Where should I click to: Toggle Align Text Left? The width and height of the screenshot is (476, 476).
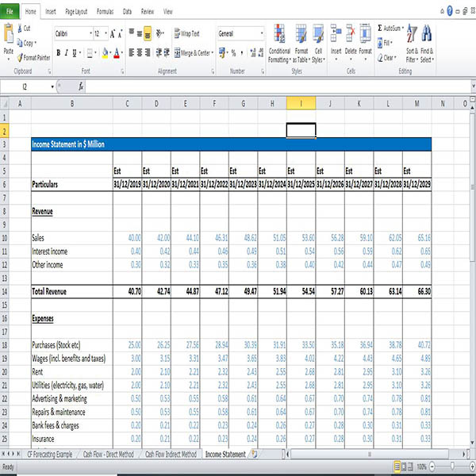132,53
